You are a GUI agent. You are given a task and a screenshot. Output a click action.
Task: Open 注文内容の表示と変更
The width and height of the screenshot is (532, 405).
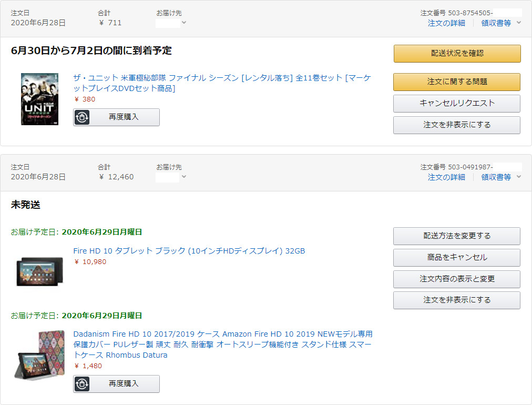click(456, 279)
